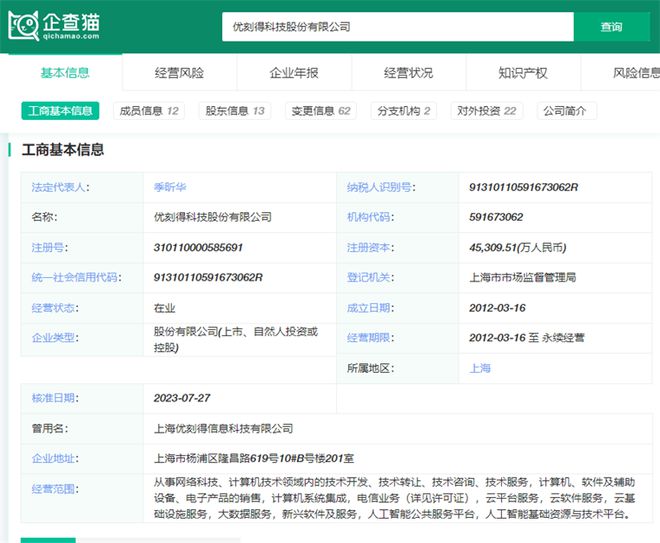Select the 分支机构 2 sub-tab
Screen dimensions: 660x543
point(404,111)
